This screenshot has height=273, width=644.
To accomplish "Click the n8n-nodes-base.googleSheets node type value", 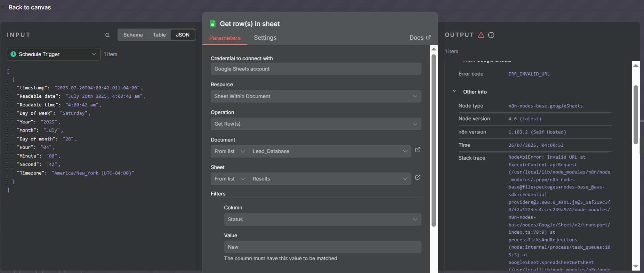I will [x=546, y=106].
